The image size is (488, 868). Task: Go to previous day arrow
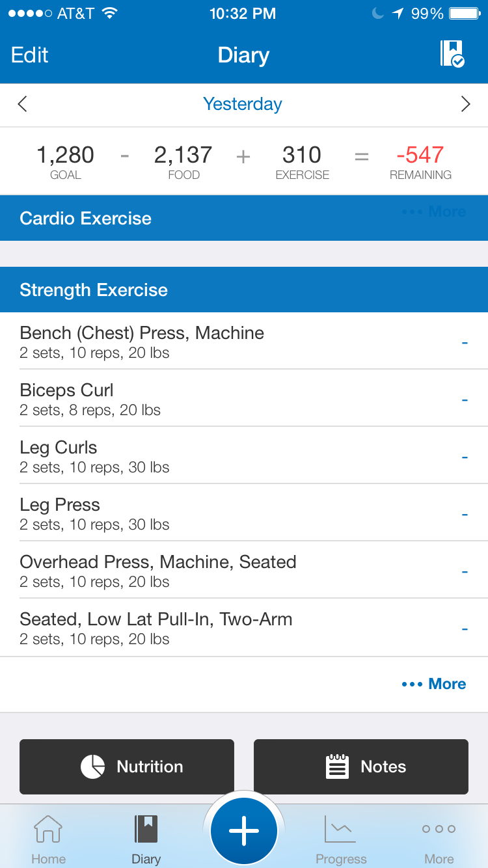tap(23, 104)
